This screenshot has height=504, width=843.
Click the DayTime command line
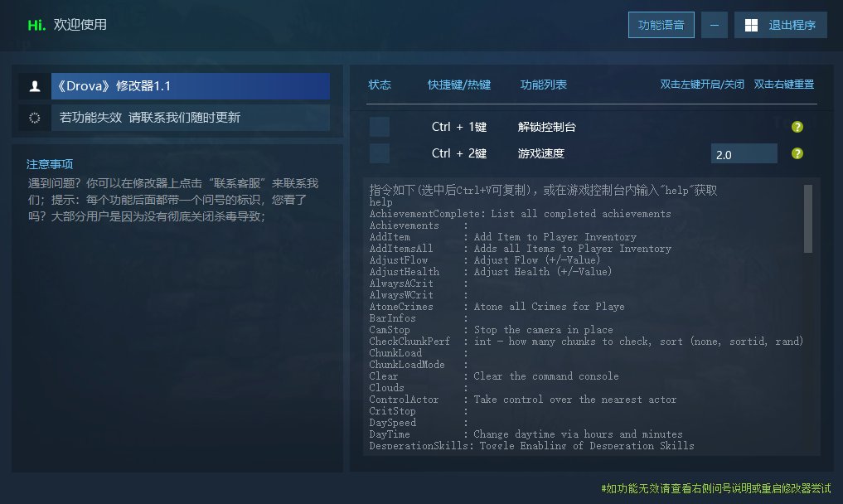click(526, 434)
